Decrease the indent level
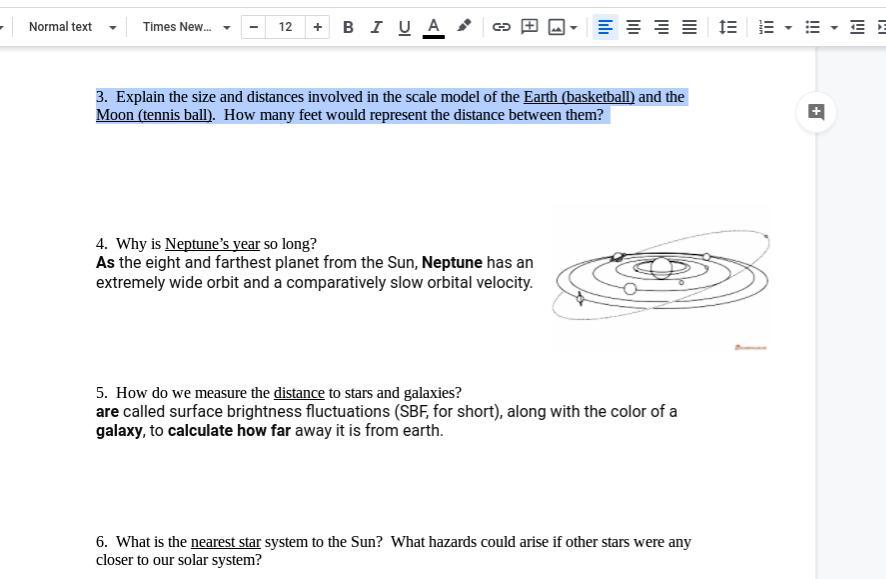 [x=857, y=27]
